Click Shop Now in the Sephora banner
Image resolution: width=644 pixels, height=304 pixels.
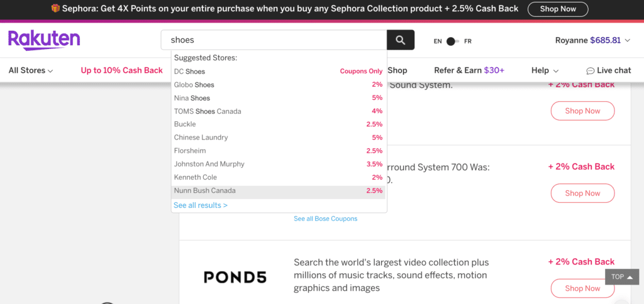558,9
